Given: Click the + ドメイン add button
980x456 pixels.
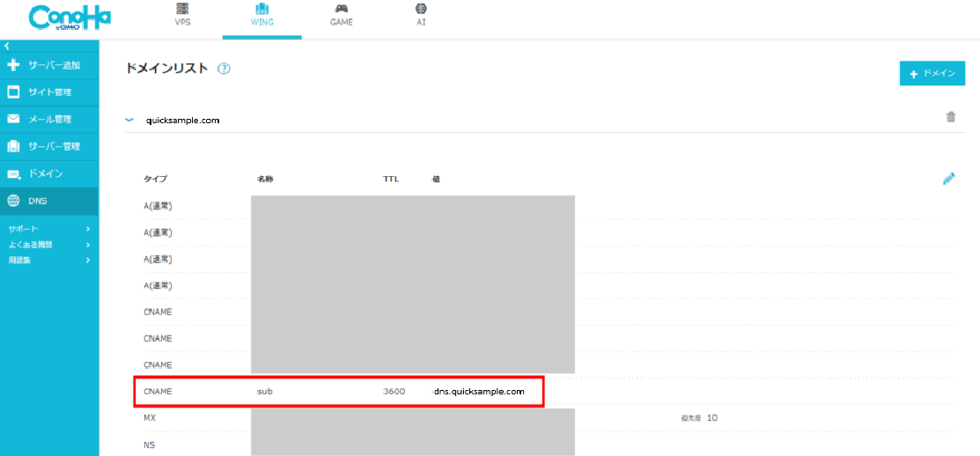Looking at the screenshot, I should pyautogui.click(x=932, y=73).
